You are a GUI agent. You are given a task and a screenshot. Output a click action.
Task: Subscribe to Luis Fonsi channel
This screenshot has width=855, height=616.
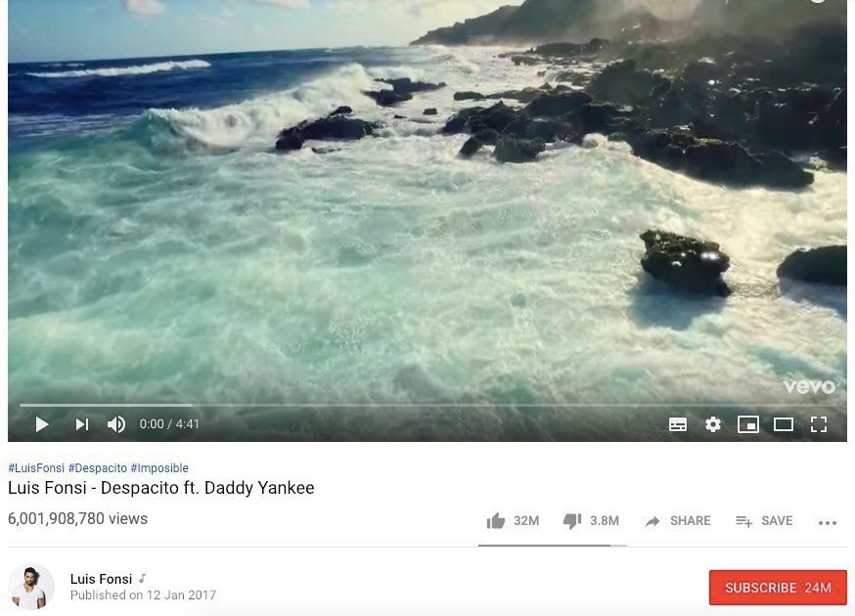click(x=778, y=588)
